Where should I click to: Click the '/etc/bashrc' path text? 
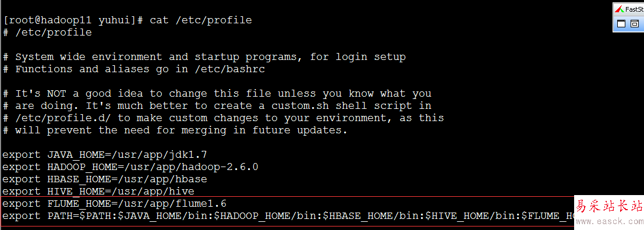point(229,69)
